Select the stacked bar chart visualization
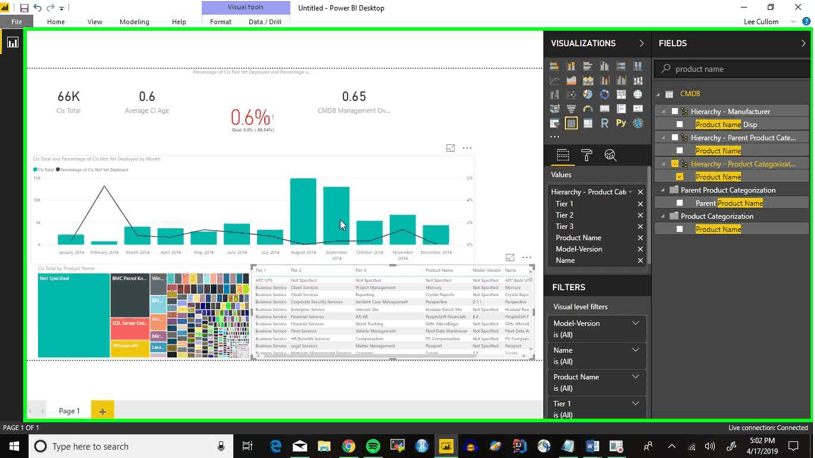The height and width of the screenshot is (458, 815). (x=554, y=66)
